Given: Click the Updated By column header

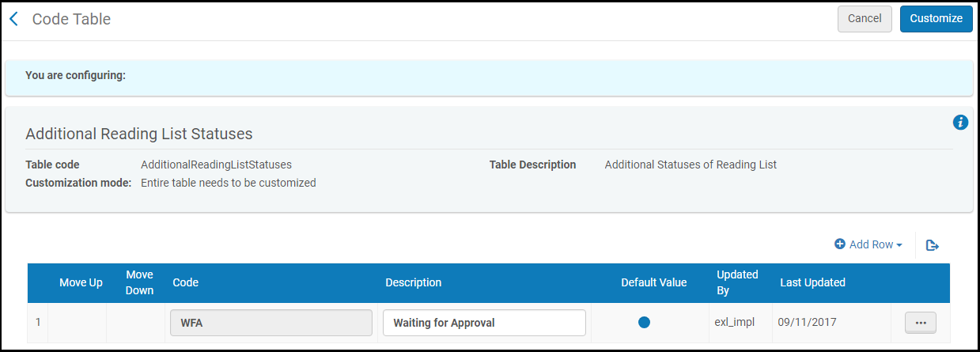Looking at the screenshot, I should 736,282.
